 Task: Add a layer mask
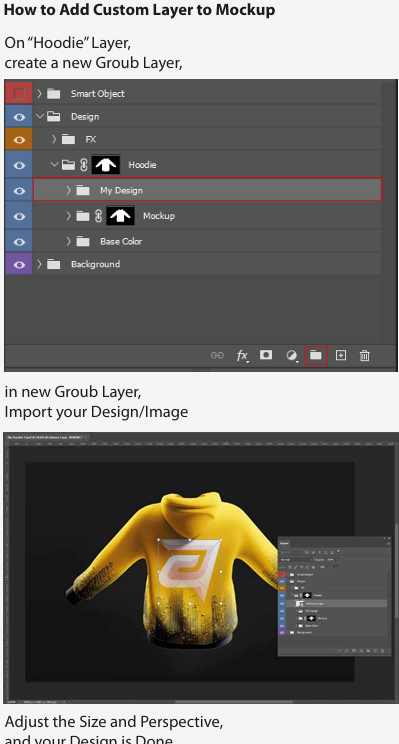pyautogui.click(x=266, y=355)
